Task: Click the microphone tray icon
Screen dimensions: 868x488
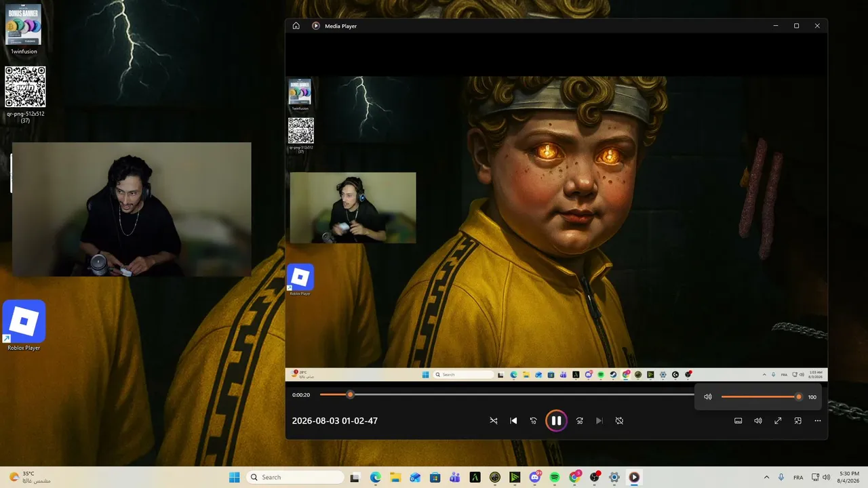Action: click(x=781, y=477)
